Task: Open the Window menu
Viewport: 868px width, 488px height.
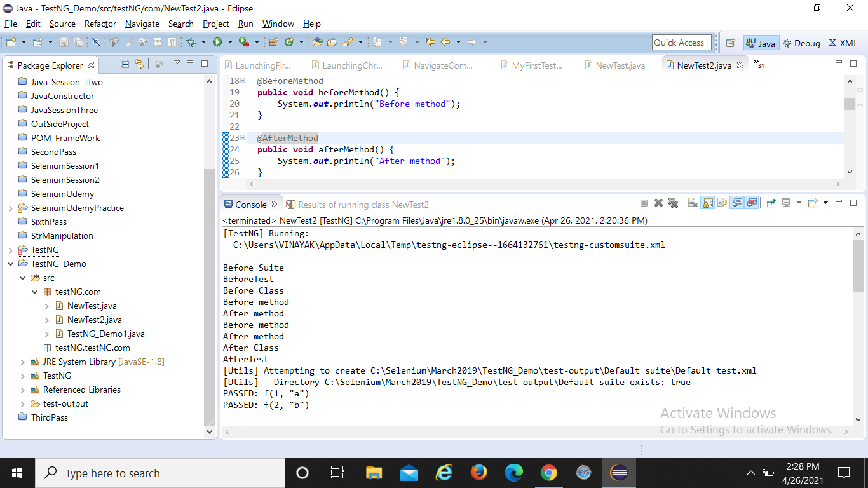Action: pyautogui.click(x=278, y=24)
